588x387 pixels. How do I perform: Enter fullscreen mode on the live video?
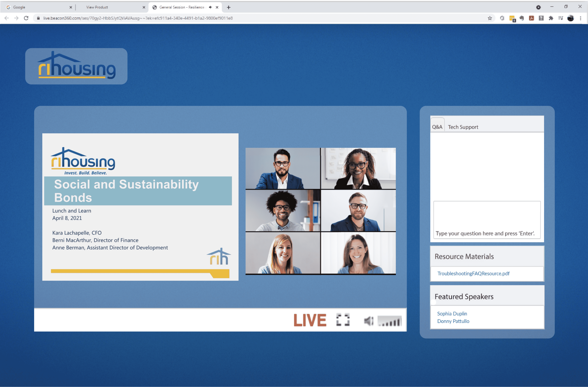tap(343, 320)
